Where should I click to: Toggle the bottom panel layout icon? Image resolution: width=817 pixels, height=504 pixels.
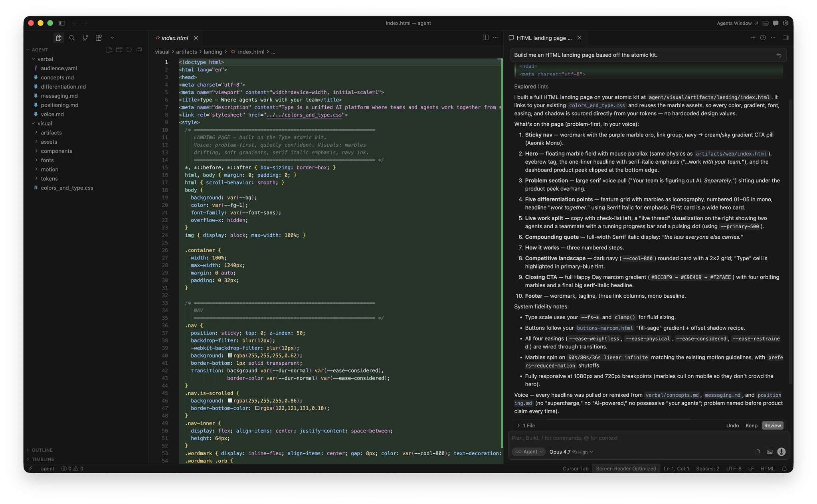coord(765,23)
